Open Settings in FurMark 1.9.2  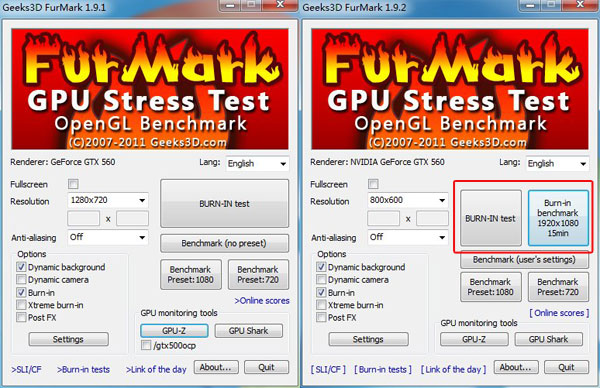[368, 339]
